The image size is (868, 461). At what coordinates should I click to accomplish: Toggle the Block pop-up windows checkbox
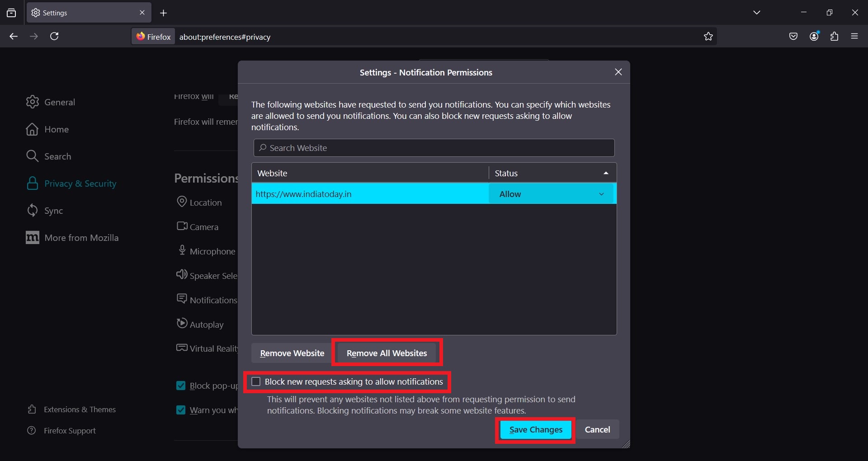pyautogui.click(x=181, y=386)
